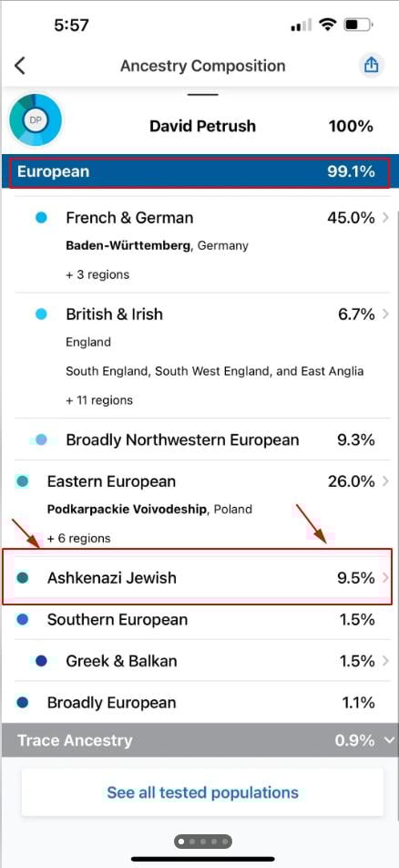Open the + 11 regions link

click(x=99, y=399)
